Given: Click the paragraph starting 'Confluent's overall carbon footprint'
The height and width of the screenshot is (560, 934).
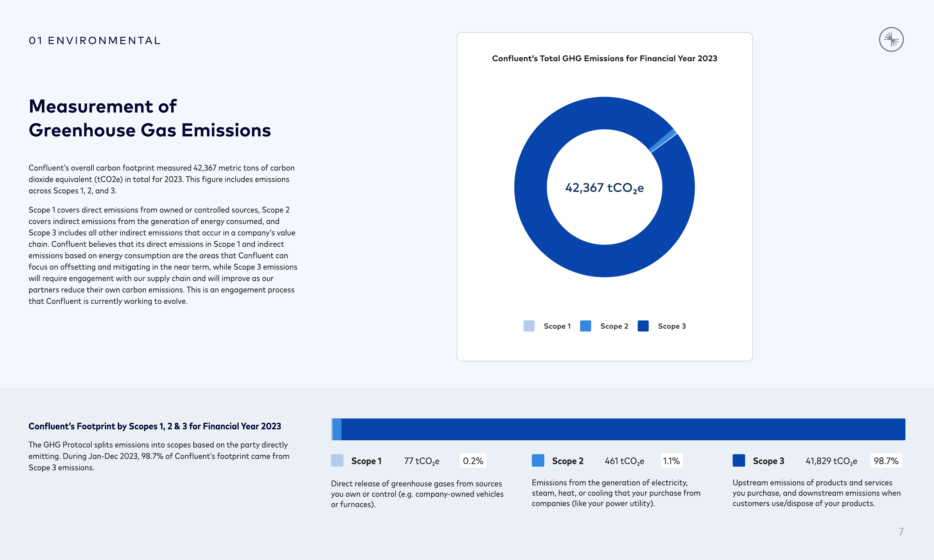Looking at the screenshot, I should 162,179.
